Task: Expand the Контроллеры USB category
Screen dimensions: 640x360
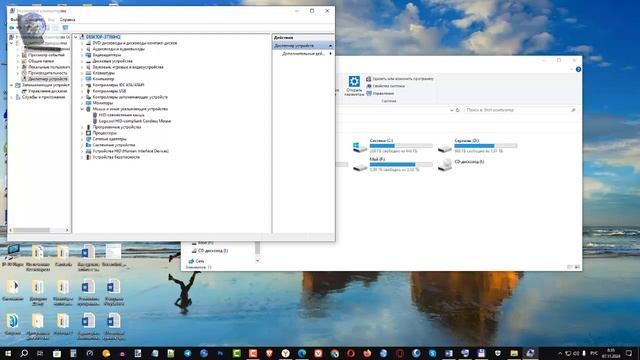Action: click(x=82, y=91)
